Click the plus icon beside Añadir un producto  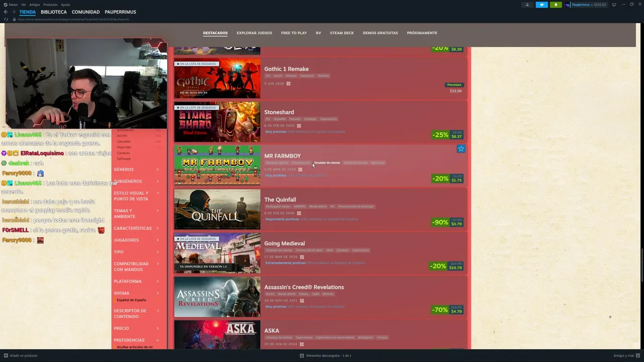[6, 355]
